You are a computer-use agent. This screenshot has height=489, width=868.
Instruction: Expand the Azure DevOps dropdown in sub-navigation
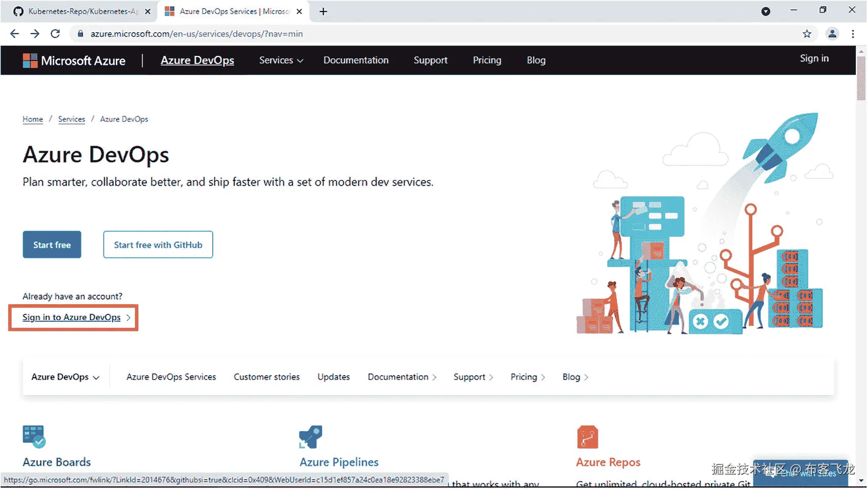pyautogui.click(x=65, y=377)
